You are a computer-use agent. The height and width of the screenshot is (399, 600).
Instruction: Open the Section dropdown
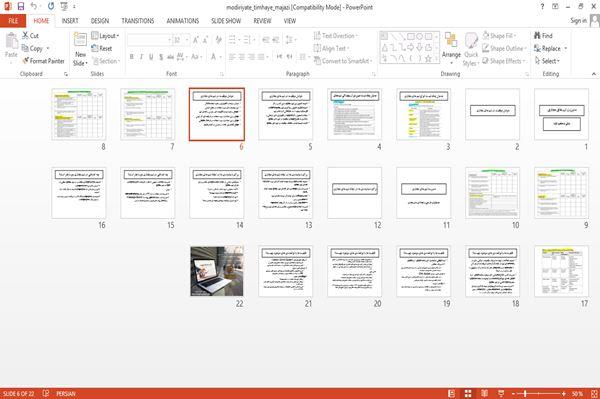[106, 61]
